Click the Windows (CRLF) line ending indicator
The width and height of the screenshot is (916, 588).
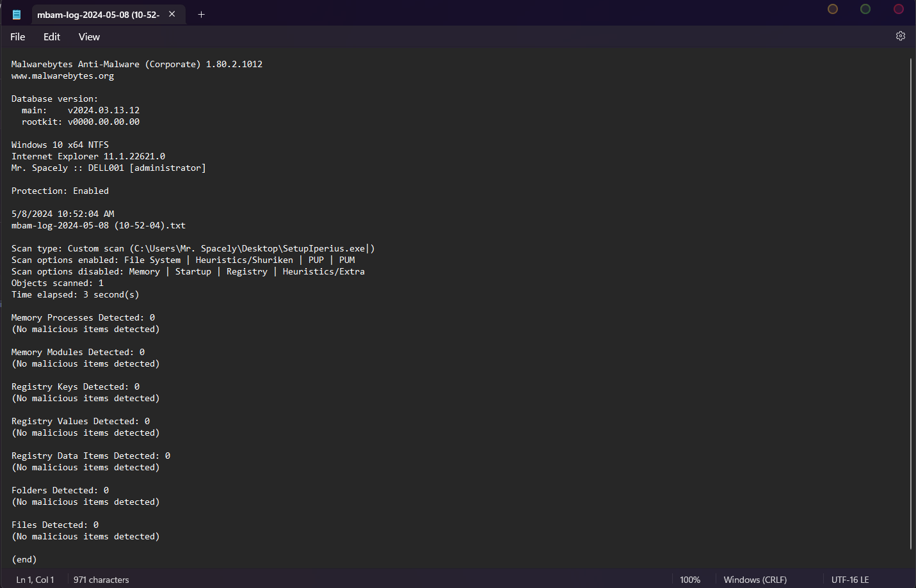(x=755, y=580)
